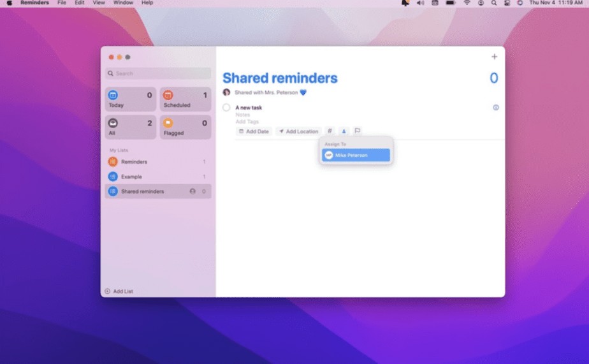Click the Shared reminders heading
Viewport: 589px width, 364px height.
pos(280,78)
